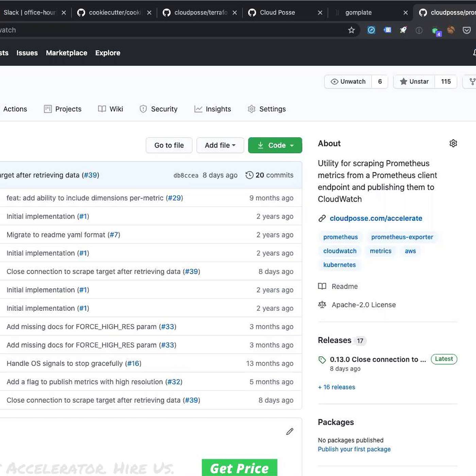Open the cloudposse.com/accelerate link
The width and height of the screenshot is (476, 476).
tap(376, 218)
